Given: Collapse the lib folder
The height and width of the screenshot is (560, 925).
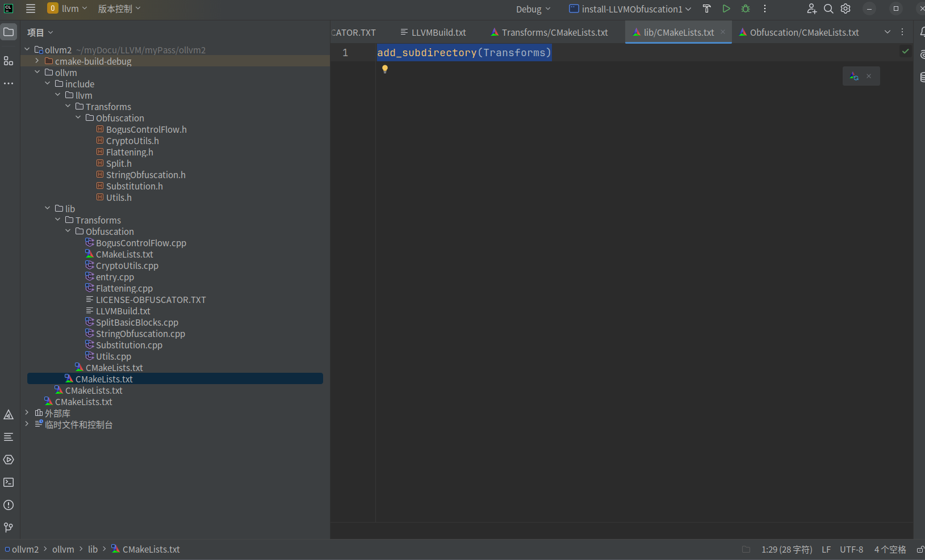Looking at the screenshot, I should (x=47, y=208).
